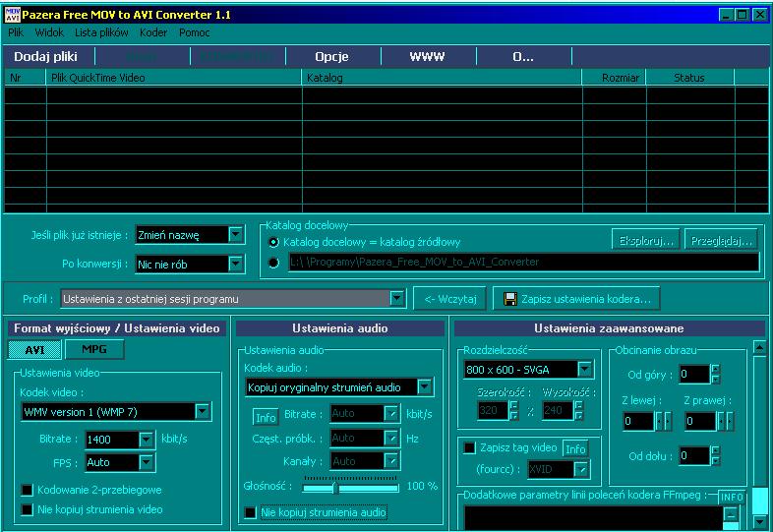
Task: Switch to the MPG format tab
Action: (x=94, y=349)
